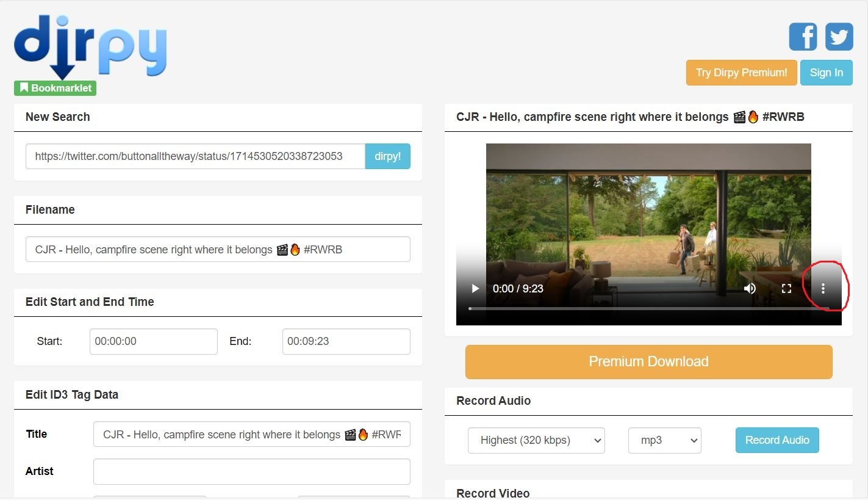Click the Edit Start and End Time heading
The height and width of the screenshot is (500, 868).
tap(90, 302)
